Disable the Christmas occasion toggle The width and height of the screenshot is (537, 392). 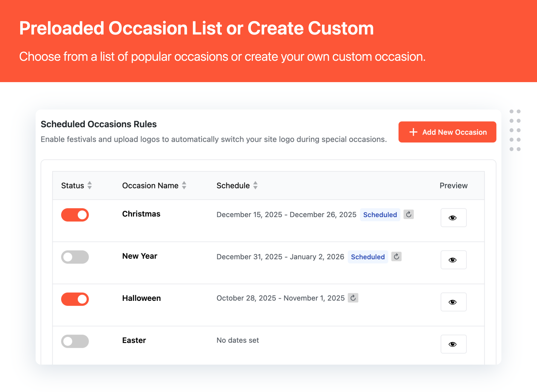tap(75, 215)
